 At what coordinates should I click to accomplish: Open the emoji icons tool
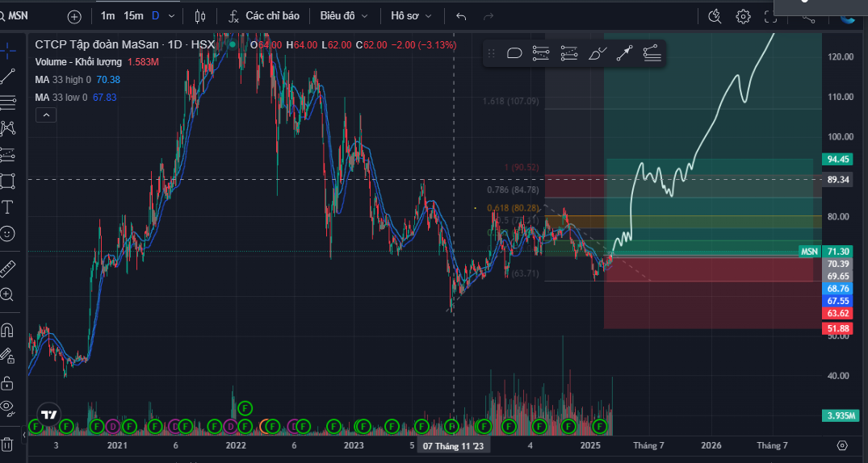pos(8,234)
